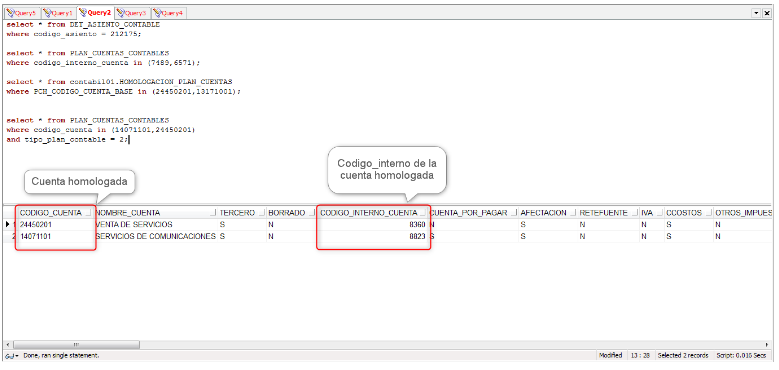This screenshot has width=779, height=370.
Task: Open the AFECTACION column filter marker
Action: (x=572, y=213)
